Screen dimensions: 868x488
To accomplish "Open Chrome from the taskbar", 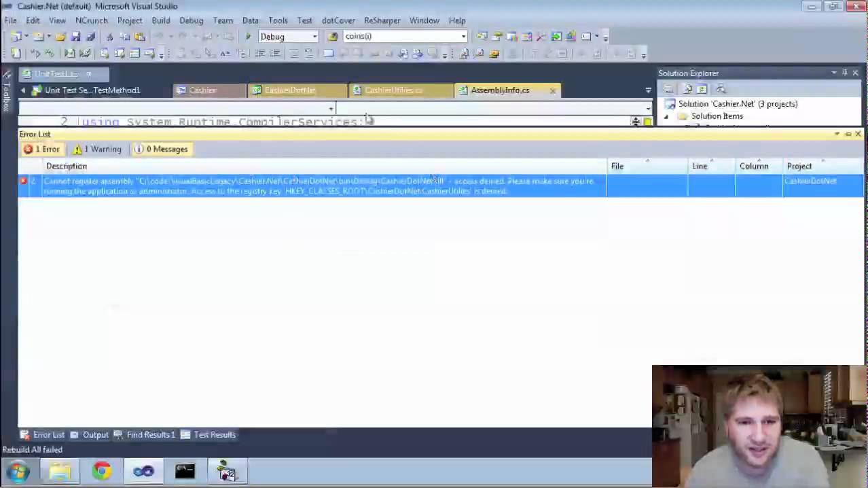I will click(102, 472).
